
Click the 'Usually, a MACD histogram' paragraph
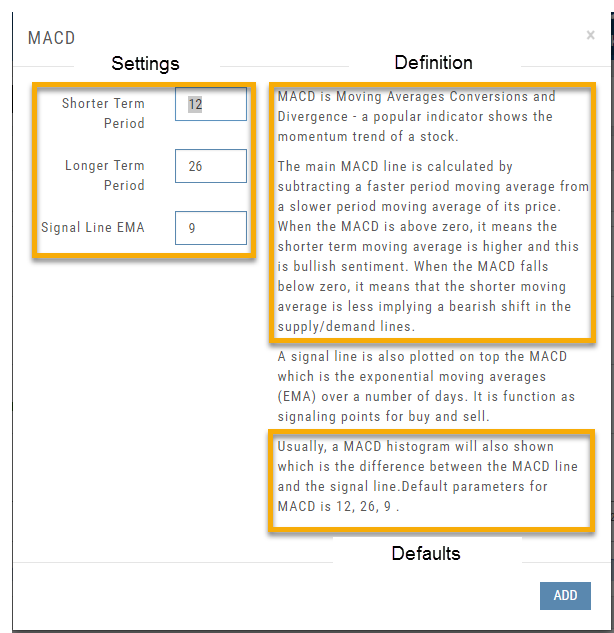430,476
